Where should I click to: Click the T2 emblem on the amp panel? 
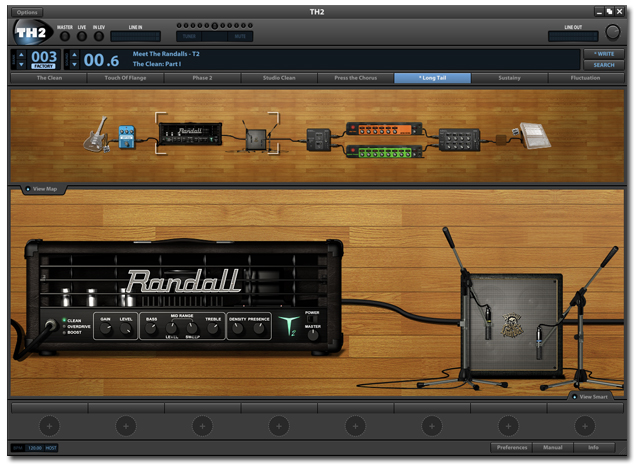point(290,326)
